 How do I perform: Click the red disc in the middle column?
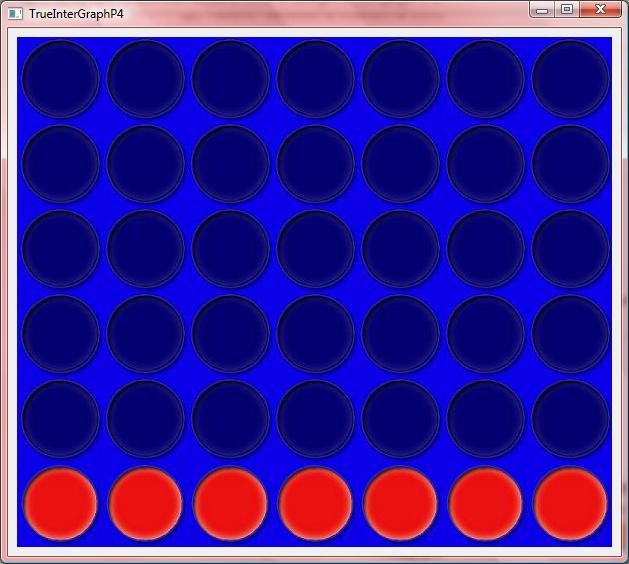pyautogui.click(x=316, y=504)
